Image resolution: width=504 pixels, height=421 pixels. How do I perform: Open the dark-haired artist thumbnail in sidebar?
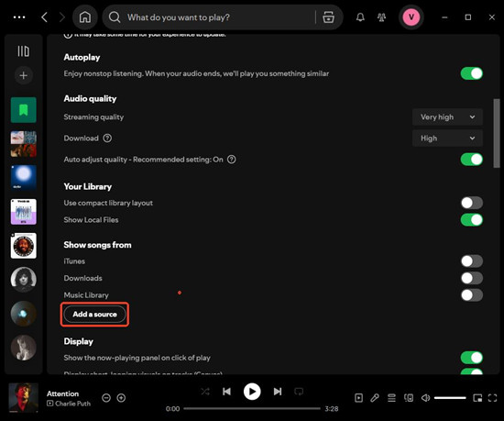[24, 280]
